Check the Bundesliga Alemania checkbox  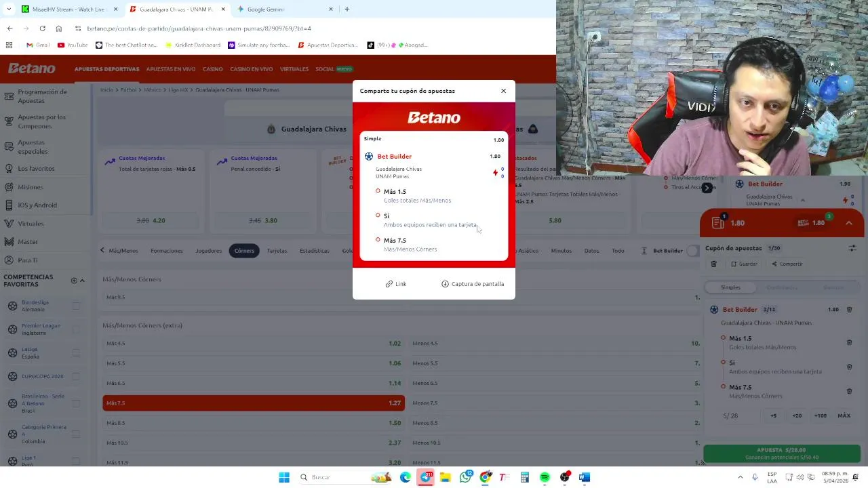pyautogui.click(x=76, y=306)
